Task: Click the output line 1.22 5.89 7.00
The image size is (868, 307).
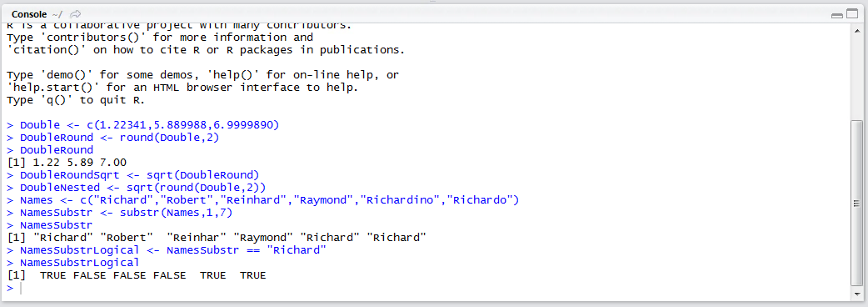Action: click(x=67, y=163)
